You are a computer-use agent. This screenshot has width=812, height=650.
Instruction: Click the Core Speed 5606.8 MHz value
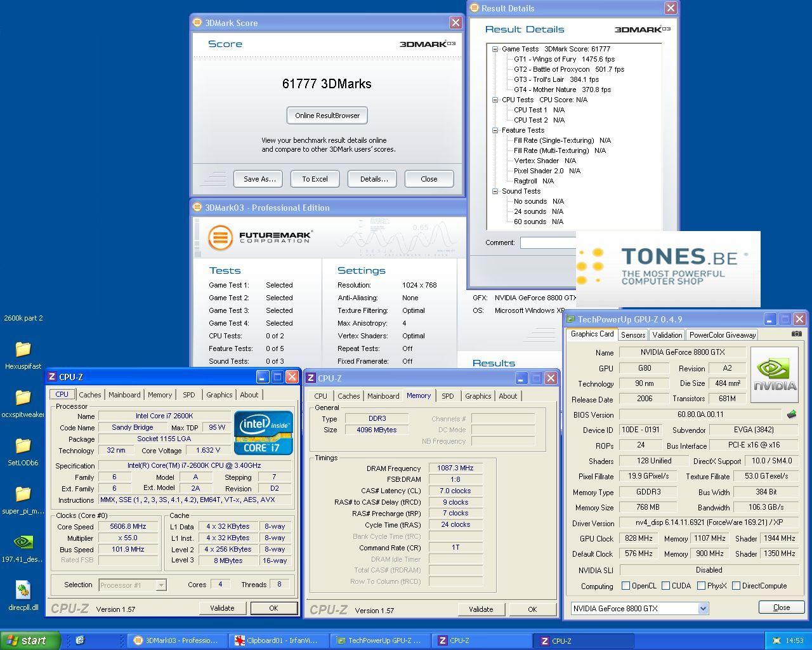(128, 526)
